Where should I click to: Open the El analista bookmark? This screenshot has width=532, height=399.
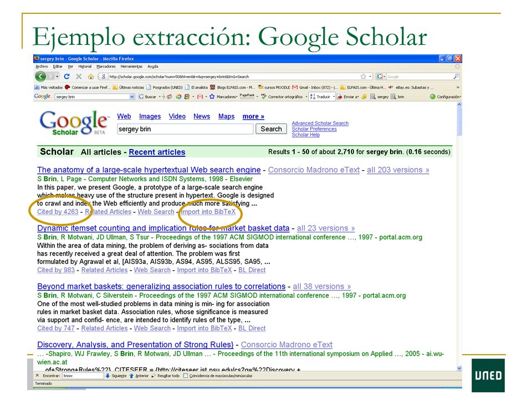pos(196,87)
